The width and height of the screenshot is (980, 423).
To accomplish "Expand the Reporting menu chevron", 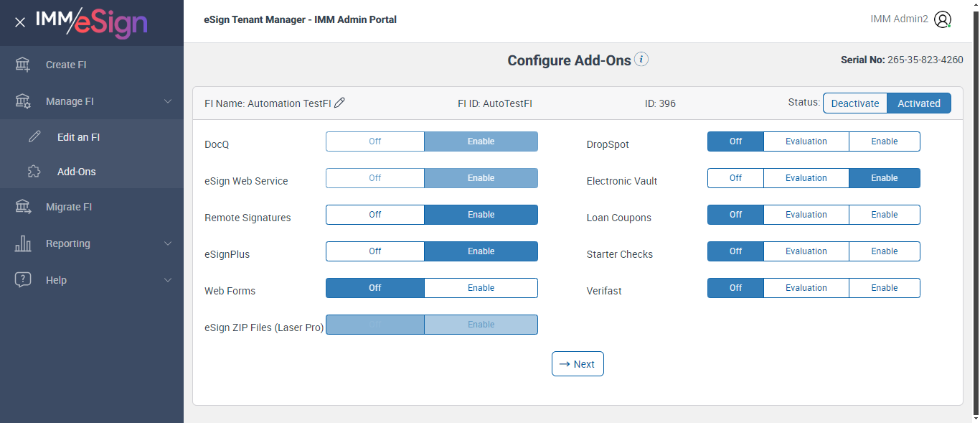I will [x=168, y=243].
